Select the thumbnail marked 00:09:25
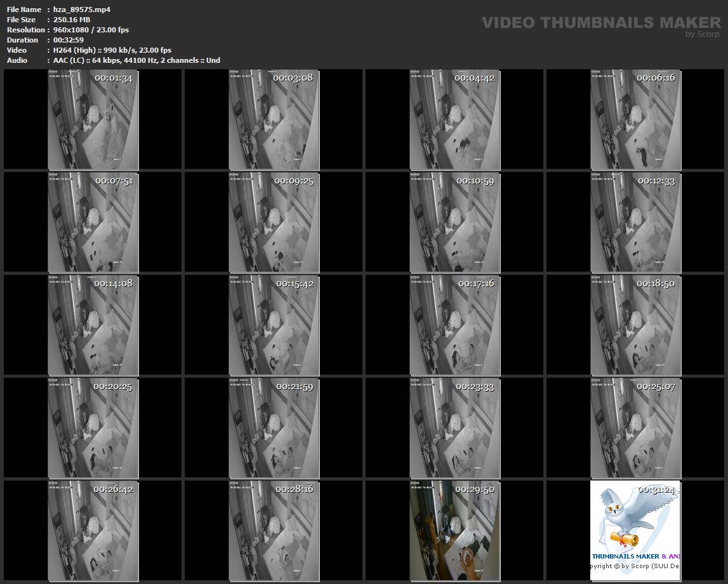Screen dimensions: 728x584 [x=274, y=222]
